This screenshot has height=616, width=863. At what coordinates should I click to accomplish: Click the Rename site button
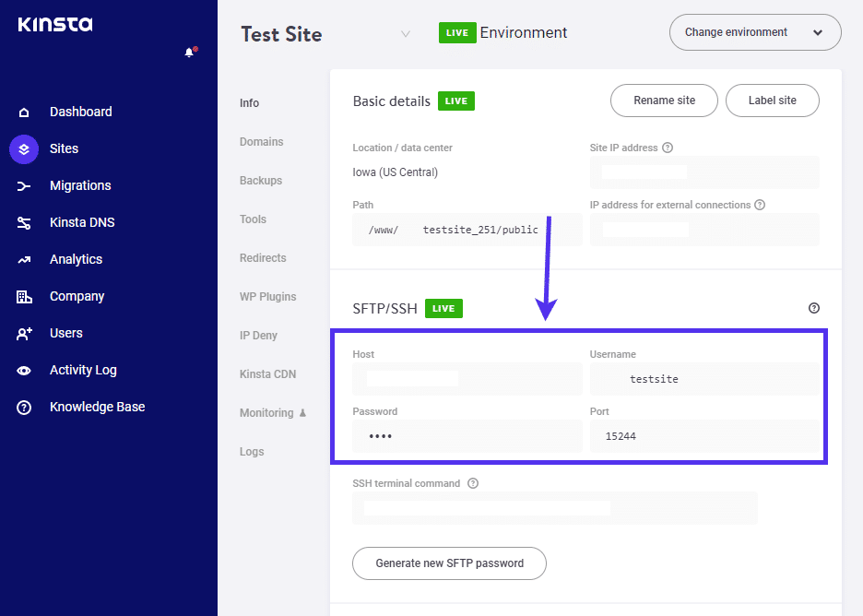[664, 101]
